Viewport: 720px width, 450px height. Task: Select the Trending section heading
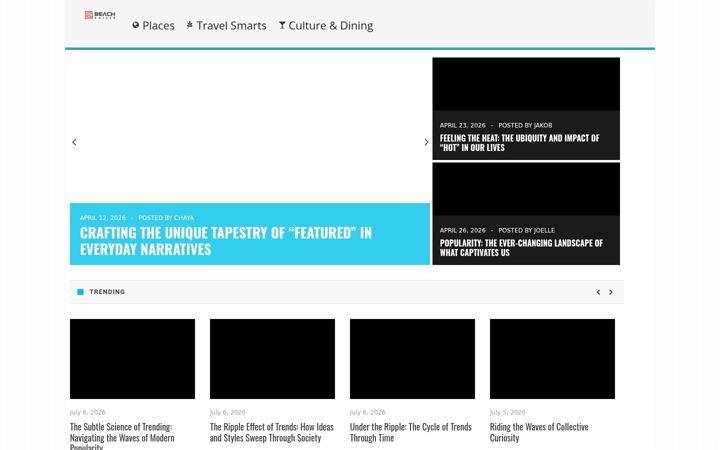pos(107,292)
